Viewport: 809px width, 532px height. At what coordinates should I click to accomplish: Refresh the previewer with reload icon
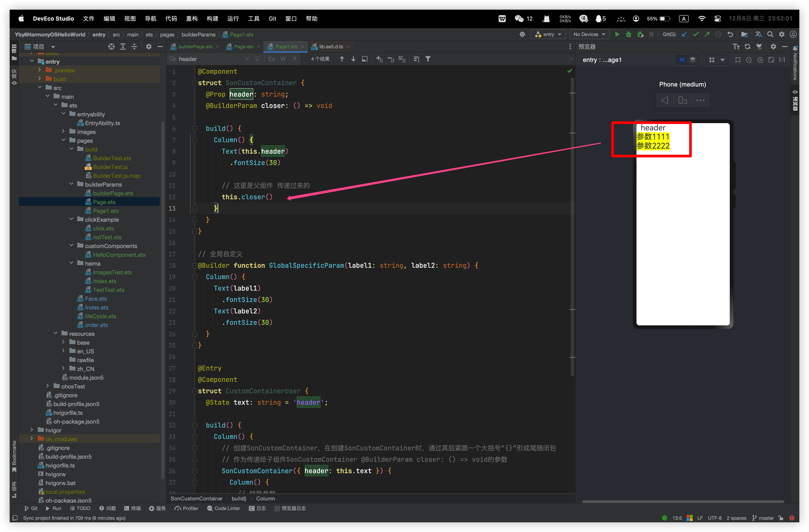coord(748,47)
